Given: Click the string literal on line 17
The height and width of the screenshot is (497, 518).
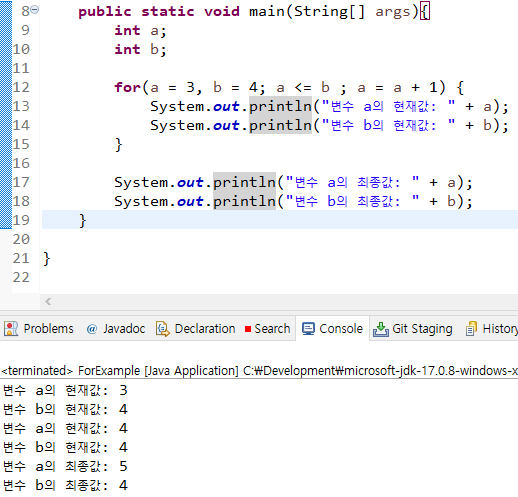Looking at the screenshot, I should coord(352,182).
